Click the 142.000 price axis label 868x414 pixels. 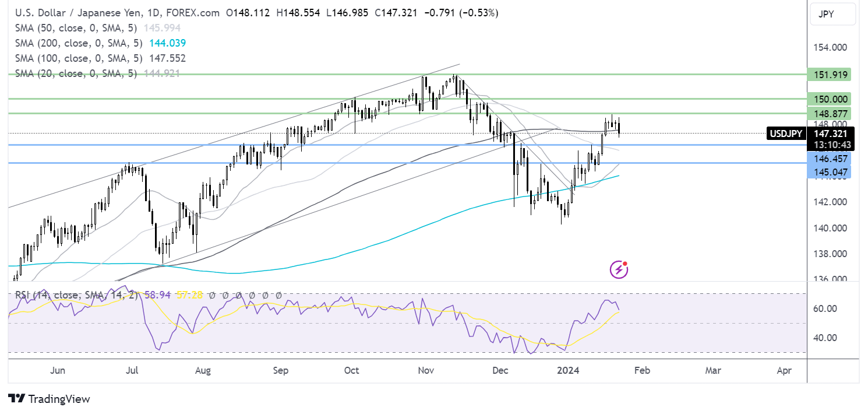click(830, 202)
